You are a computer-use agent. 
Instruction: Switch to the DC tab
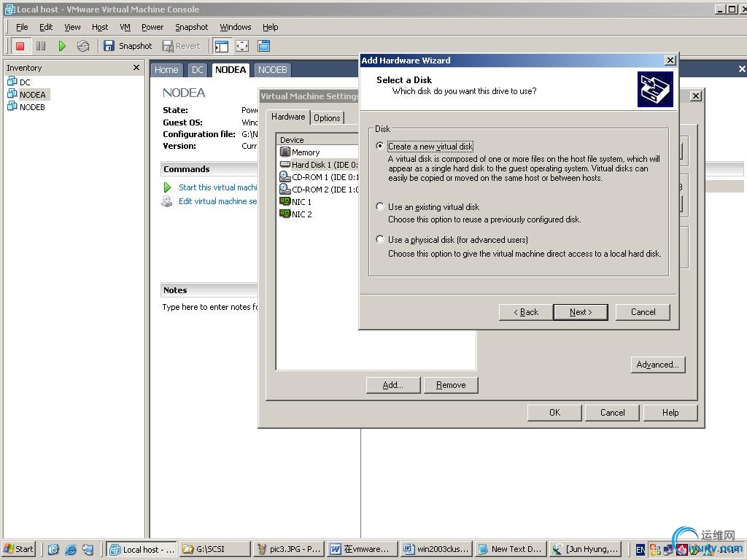(x=197, y=70)
